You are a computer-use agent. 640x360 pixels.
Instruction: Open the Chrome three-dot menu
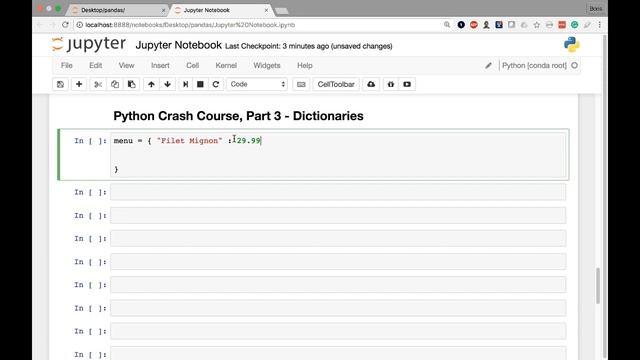[x=599, y=25]
